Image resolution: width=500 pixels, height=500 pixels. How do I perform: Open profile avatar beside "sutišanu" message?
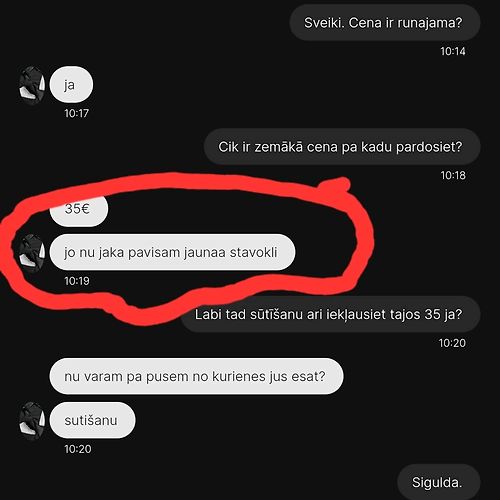32,421
